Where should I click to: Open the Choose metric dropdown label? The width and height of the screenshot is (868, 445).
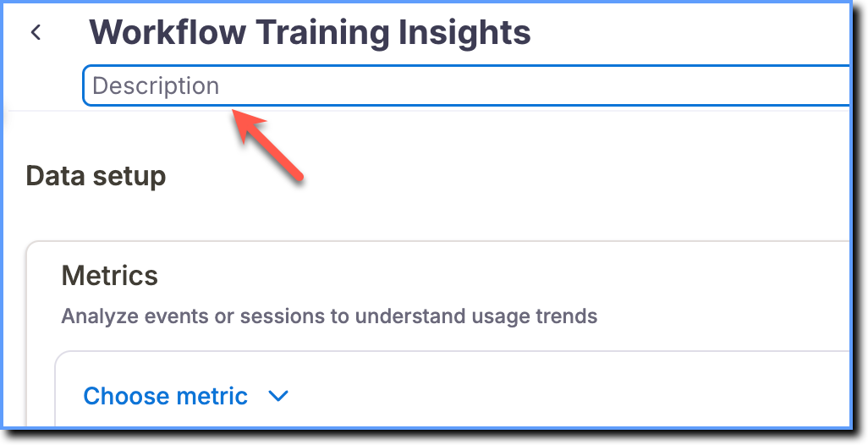(x=166, y=396)
